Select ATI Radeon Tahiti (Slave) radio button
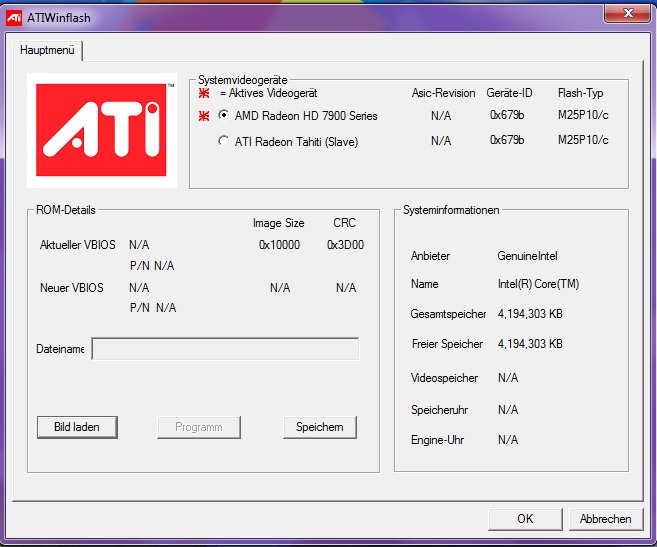The height and width of the screenshot is (547, 657). click(224, 141)
